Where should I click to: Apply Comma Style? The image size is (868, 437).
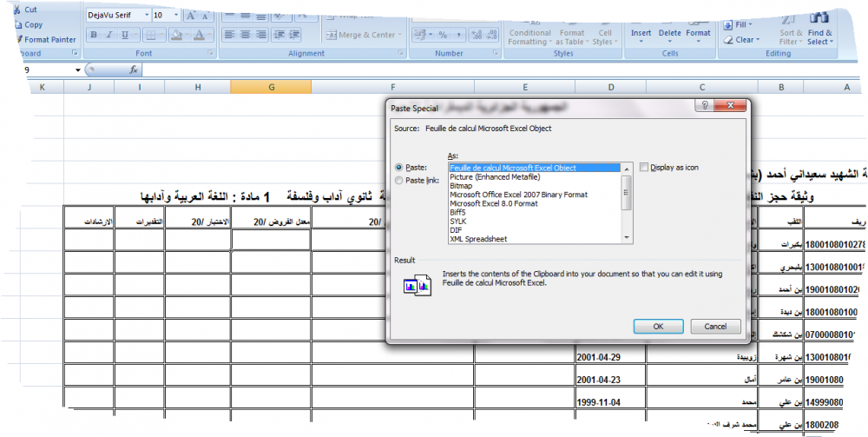click(x=457, y=35)
